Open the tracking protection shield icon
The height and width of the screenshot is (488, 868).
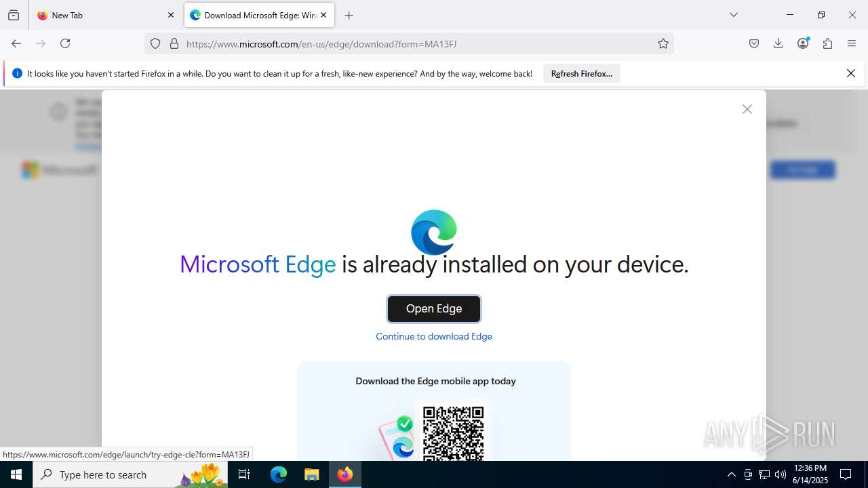point(155,43)
